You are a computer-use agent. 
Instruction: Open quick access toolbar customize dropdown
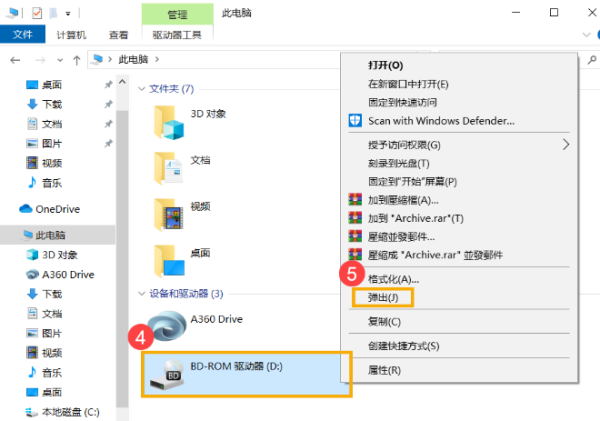point(68,14)
